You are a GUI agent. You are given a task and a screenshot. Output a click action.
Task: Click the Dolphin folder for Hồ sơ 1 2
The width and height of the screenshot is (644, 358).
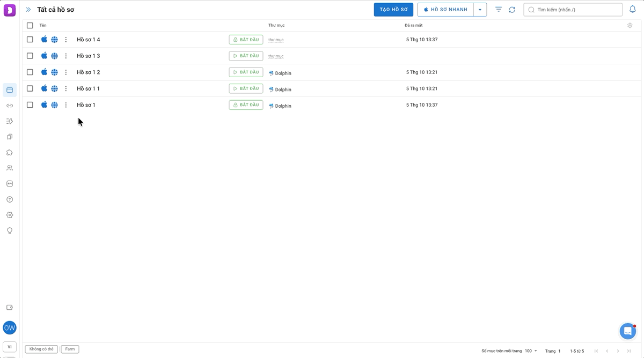coord(280,73)
